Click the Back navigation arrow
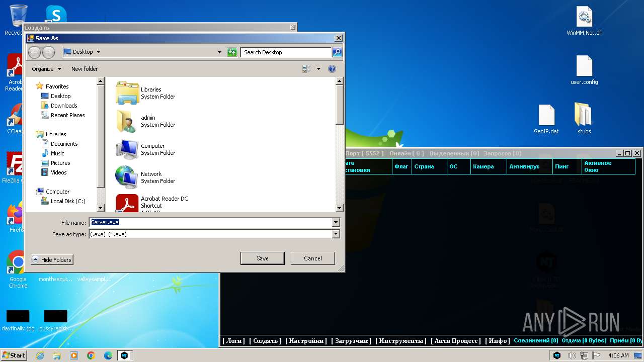 (x=35, y=52)
